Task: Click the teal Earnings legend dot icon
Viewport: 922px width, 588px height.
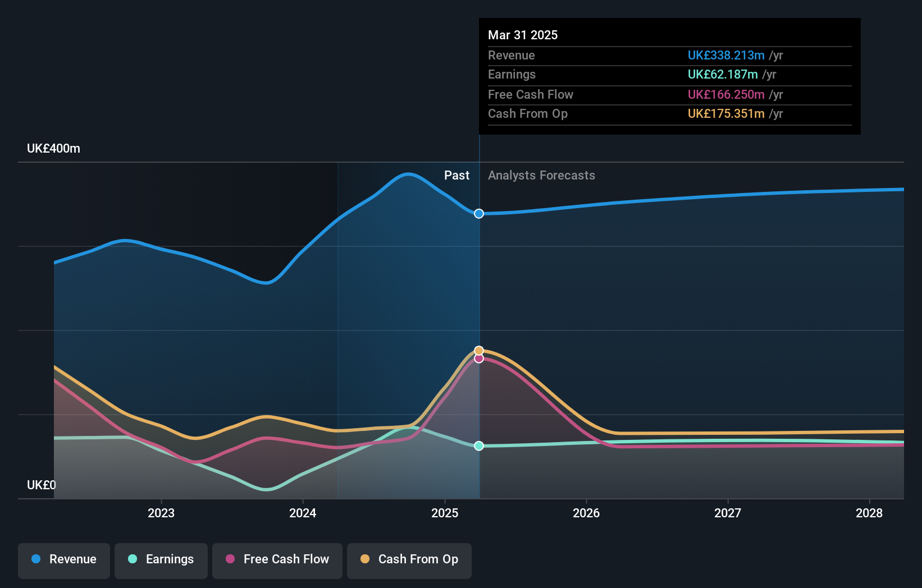Action: click(x=131, y=559)
